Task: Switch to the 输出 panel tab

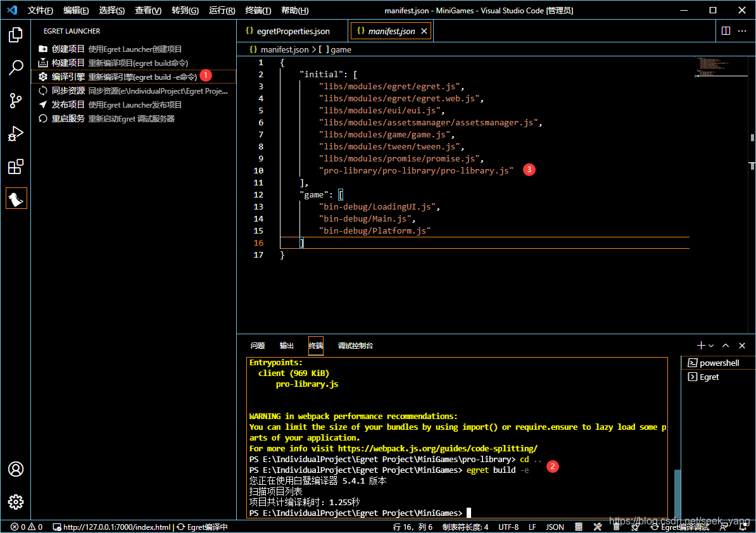Action: click(286, 346)
